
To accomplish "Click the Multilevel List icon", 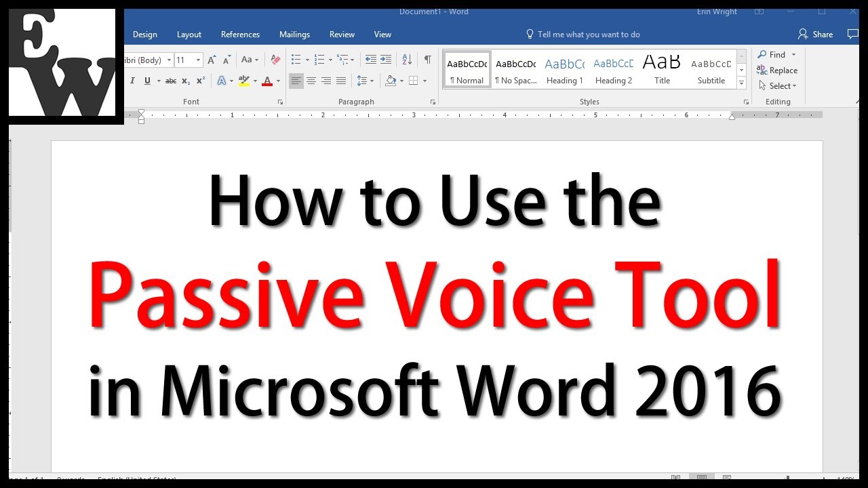I will tap(342, 60).
